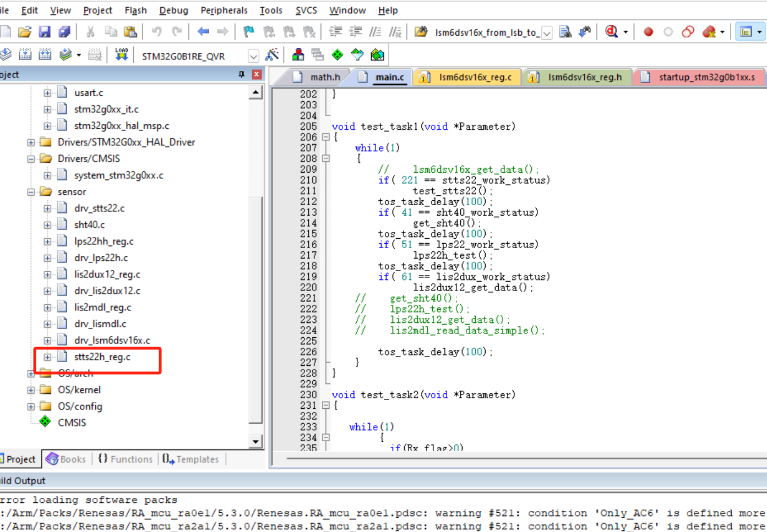Select stts22h_reg.c in the project tree
This screenshot has height=532, width=767.
[102, 357]
